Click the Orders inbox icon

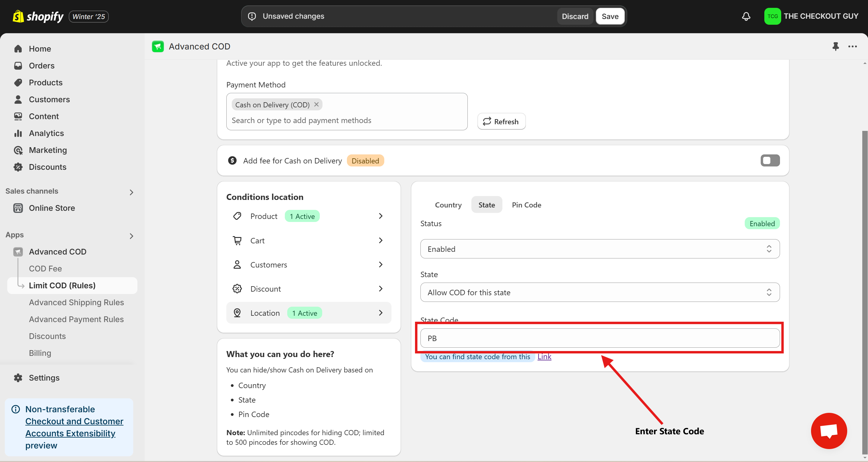point(18,65)
